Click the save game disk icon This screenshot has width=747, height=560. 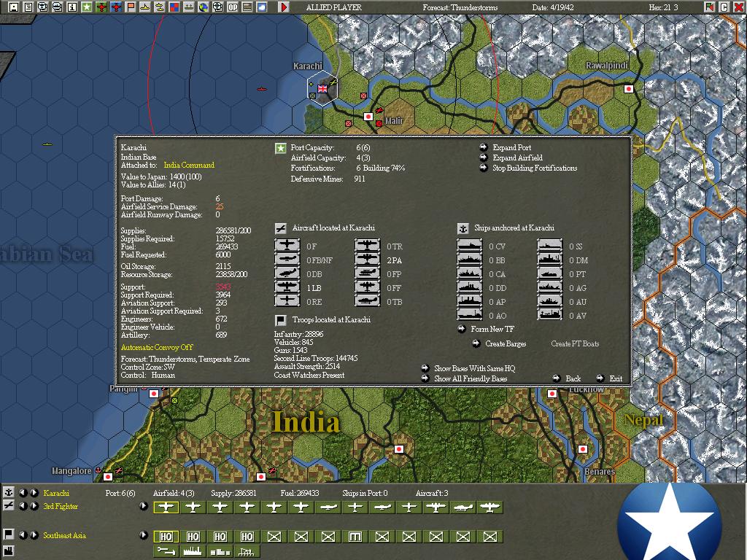point(14,7)
